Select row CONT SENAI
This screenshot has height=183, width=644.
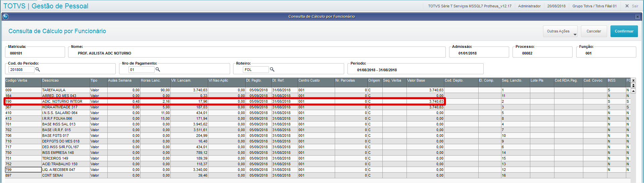click(318, 175)
